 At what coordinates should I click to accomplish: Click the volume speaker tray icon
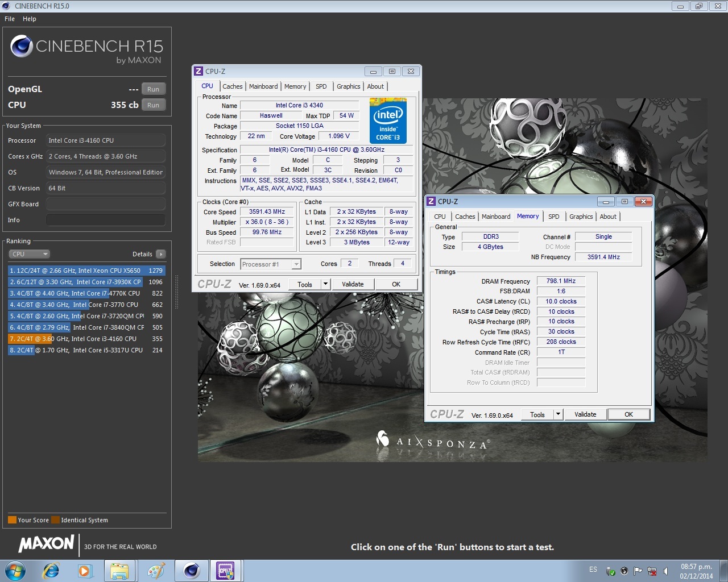(x=665, y=571)
